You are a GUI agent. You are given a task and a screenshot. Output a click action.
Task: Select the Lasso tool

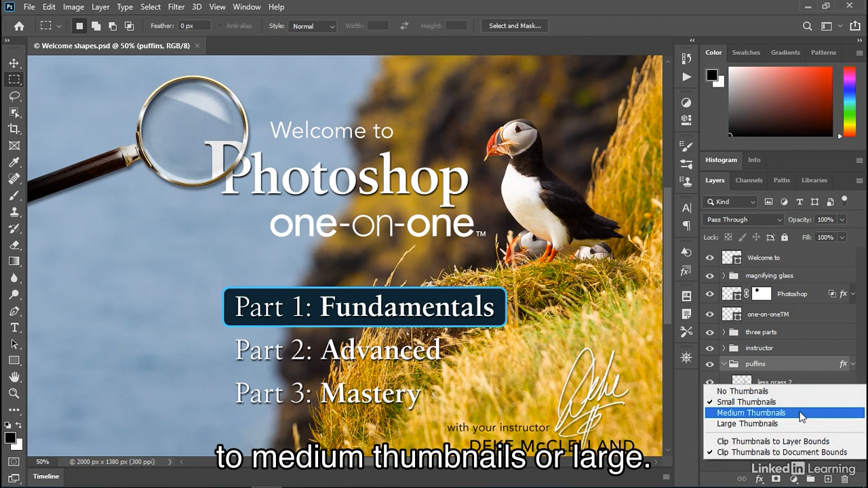14,96
